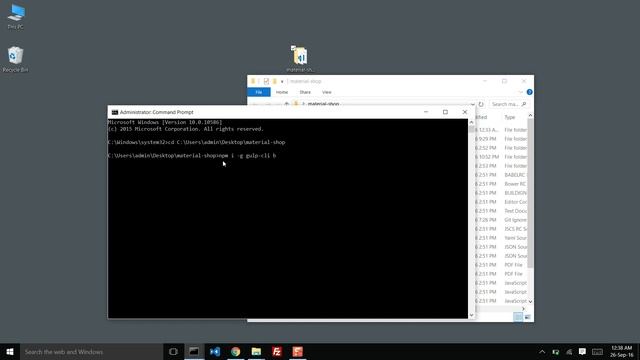
Task: Open the View ribbon tab in Explorer
Action: 327,92
